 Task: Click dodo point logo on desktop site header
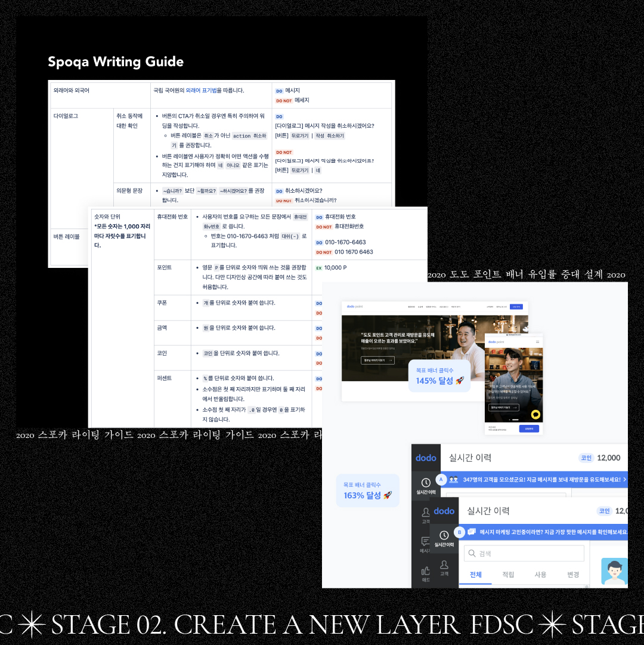(355, 307)
